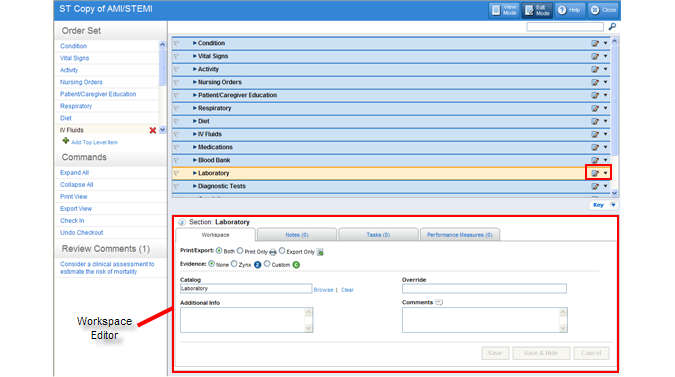The height and width of the screenshot is (377, 675).
Task: Click section info icon beside Laboratory
Action: (182, 222)
